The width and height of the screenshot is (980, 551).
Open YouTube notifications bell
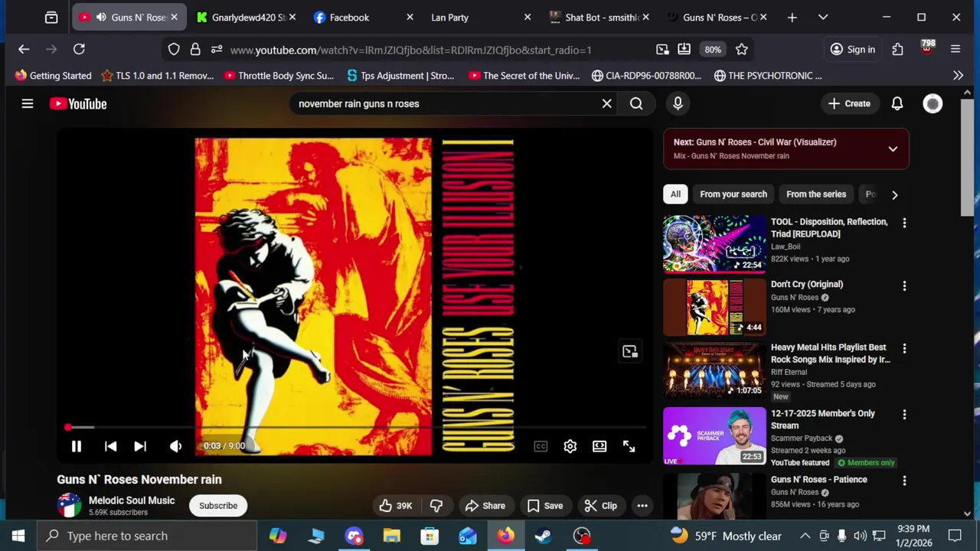897,103
